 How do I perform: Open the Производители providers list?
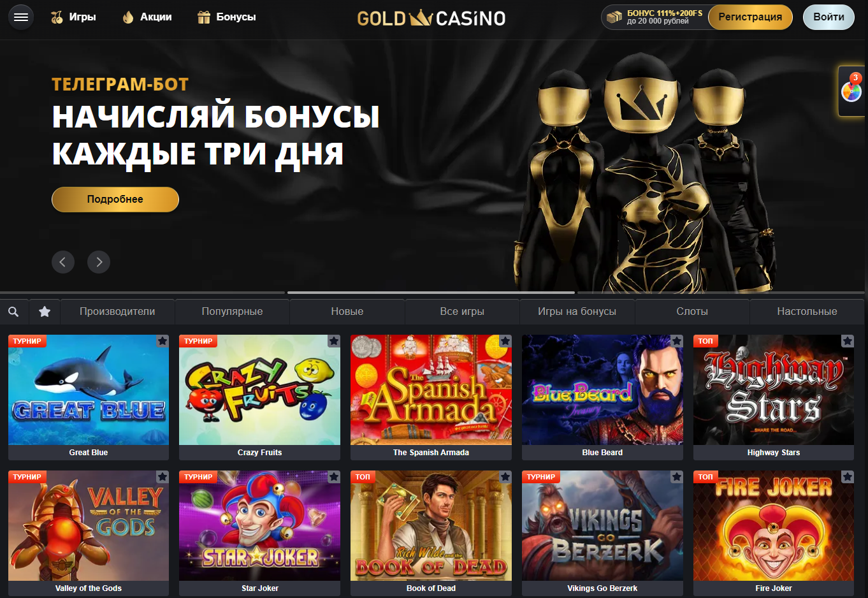(117, 312)
